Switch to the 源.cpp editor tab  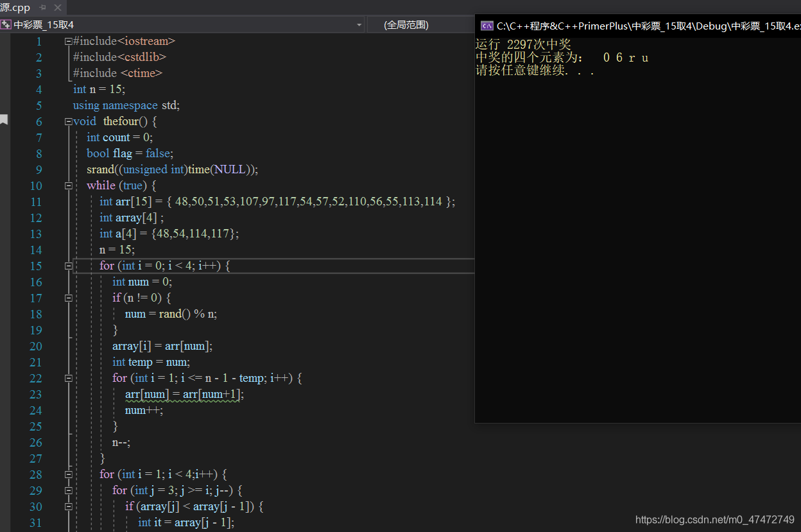14,7
